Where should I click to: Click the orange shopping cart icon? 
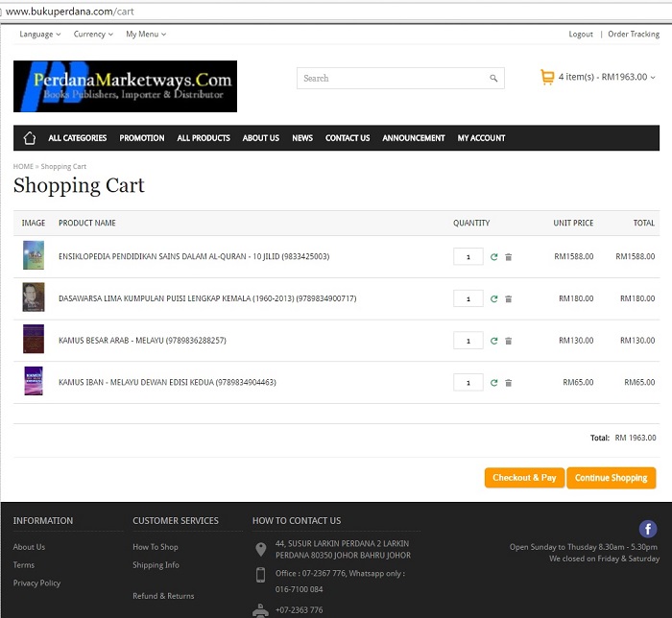[547, 77]
